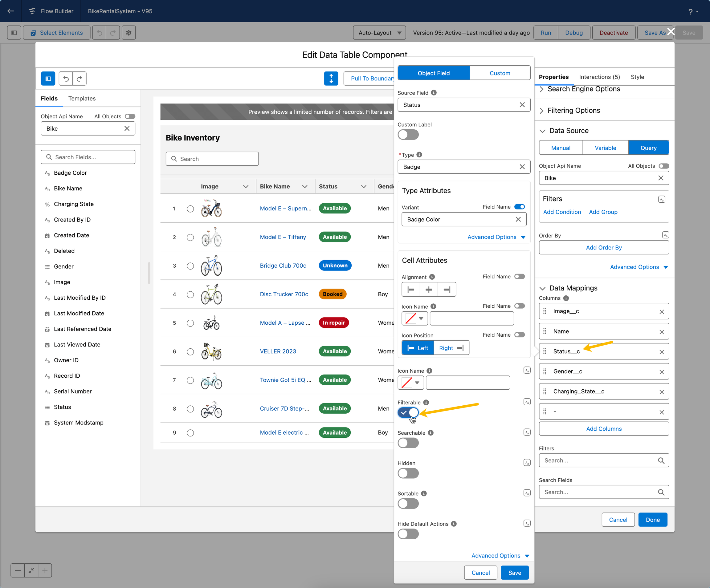Enable the Sortable toggle
This screenshot has width=710, height=588.
pyautogui.click(x=408, y=504)
